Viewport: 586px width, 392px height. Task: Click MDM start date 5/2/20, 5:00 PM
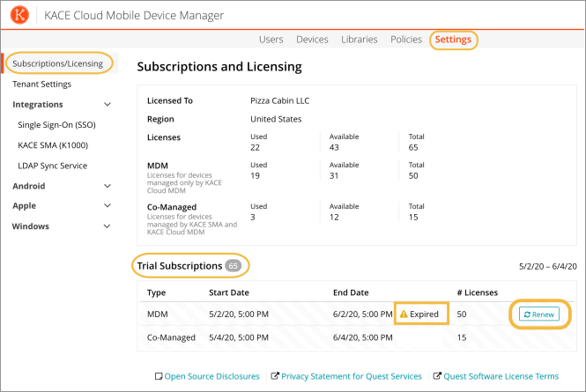(x=239, y=314)
